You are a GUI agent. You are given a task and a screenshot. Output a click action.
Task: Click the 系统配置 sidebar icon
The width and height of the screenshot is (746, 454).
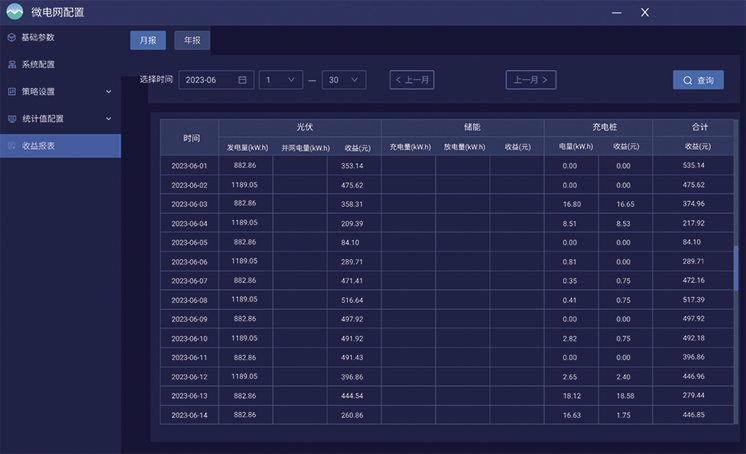(12, 64)
